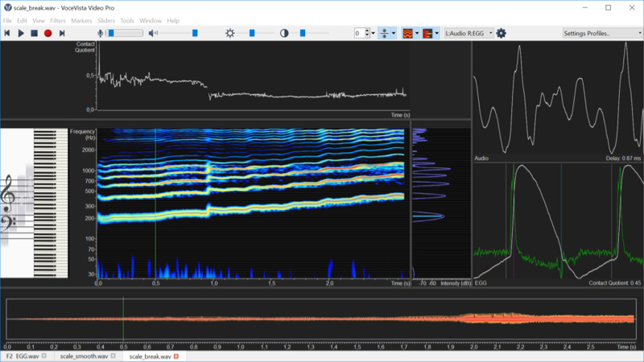Switch to the F2 EGG.wav tab

(22, 356)
